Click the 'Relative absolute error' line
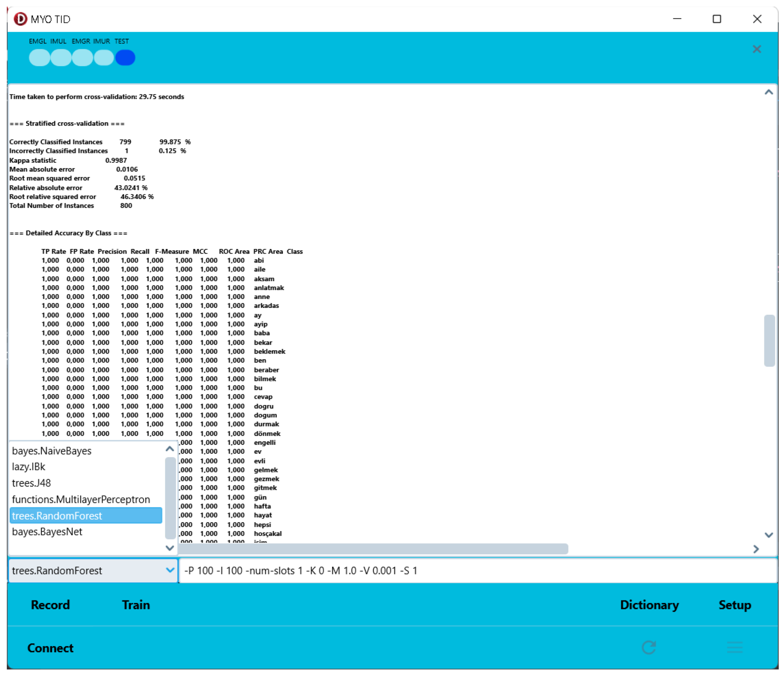This screenshot has width=784, height=676. click(78, 188)
